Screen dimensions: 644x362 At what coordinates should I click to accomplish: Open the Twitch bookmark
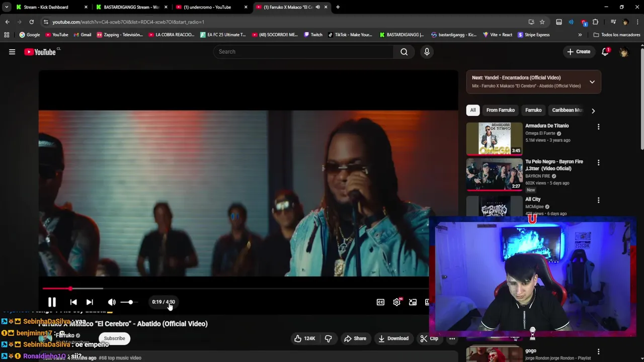313,35
